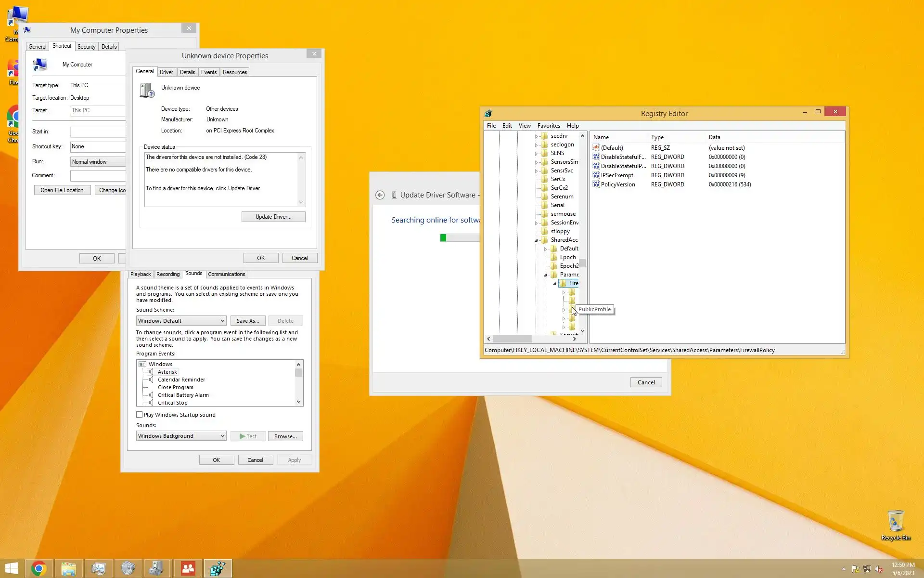Open Google Chrome from the taskbar
Screen dimensions: 924x578
pyautogui.click(x=39, y=568)
